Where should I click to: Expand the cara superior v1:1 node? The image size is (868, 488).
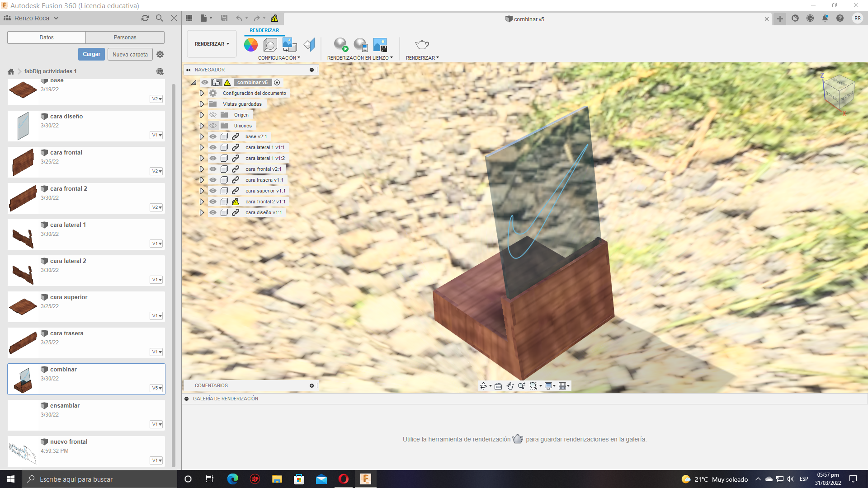coord(202,191)
